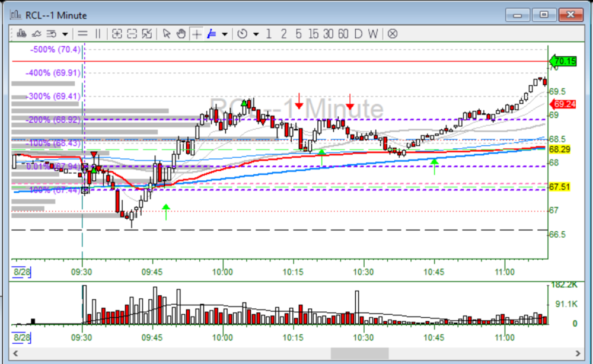Select the hand pan tool

181,34
